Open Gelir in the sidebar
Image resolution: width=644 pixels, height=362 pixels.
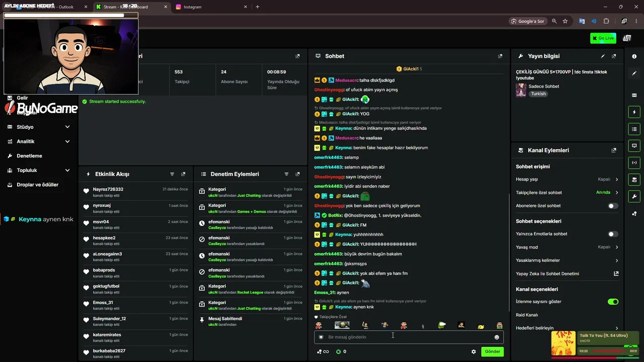[22, 98]
